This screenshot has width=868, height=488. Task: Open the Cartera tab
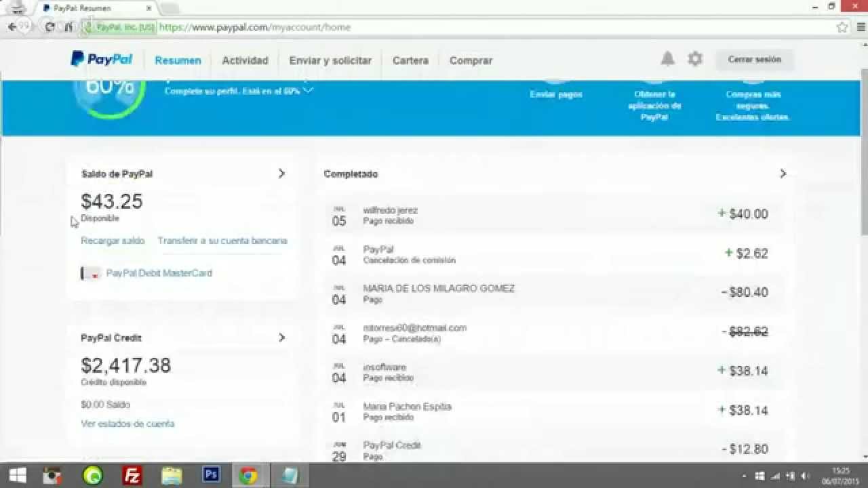pyautogui.click(x=410, y=60)
